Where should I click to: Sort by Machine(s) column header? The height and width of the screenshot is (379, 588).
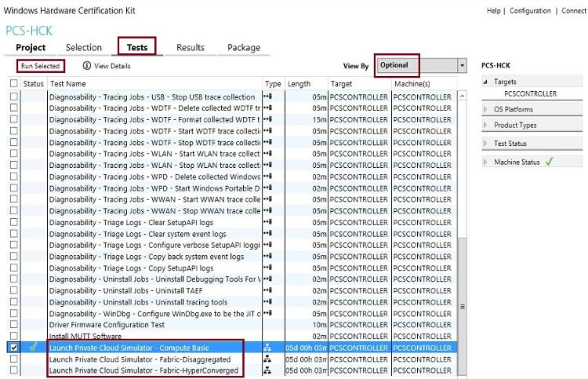[412, 84]
